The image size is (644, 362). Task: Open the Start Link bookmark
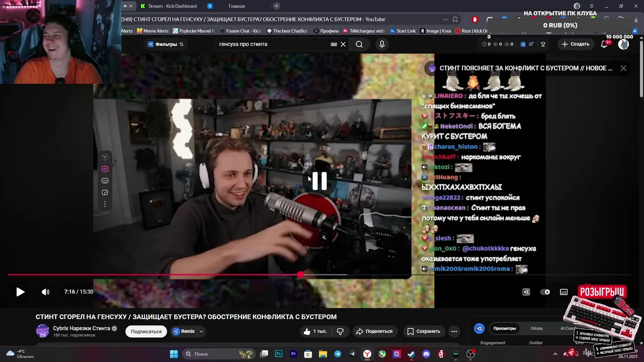point(403,31)
